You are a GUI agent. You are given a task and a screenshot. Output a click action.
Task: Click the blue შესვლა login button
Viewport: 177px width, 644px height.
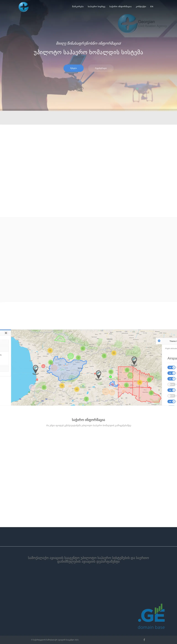[x=73, y=68]
